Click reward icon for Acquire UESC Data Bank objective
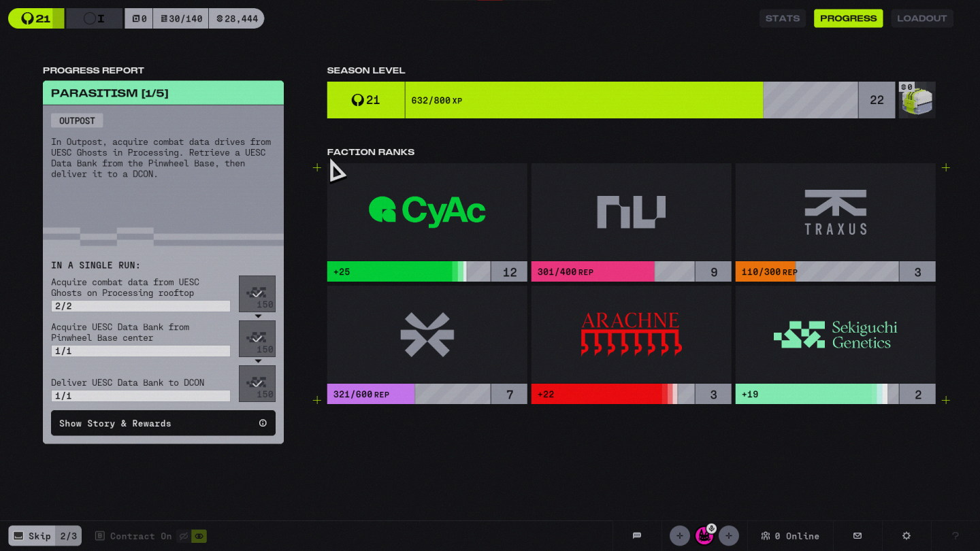Screen dimensions: 980x551 click(257, 339)
